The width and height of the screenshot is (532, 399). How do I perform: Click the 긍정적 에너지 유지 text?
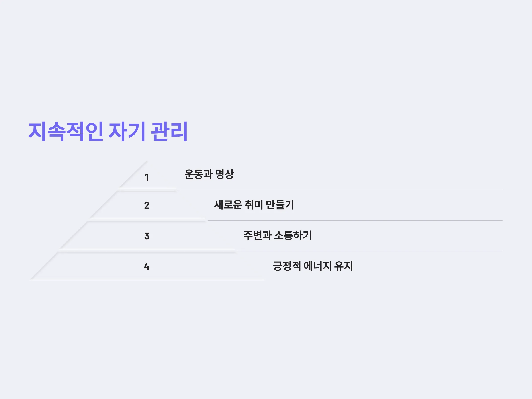[x=313, y=266]
